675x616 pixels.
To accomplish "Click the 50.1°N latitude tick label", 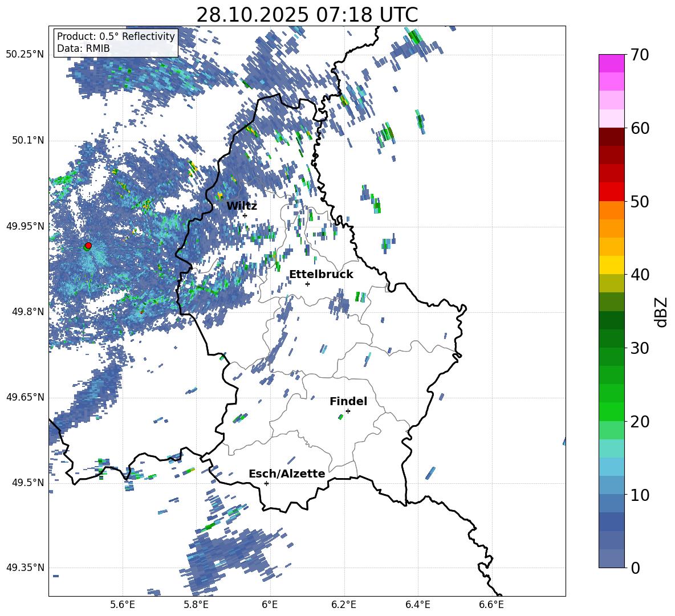I will coord(29,141).
